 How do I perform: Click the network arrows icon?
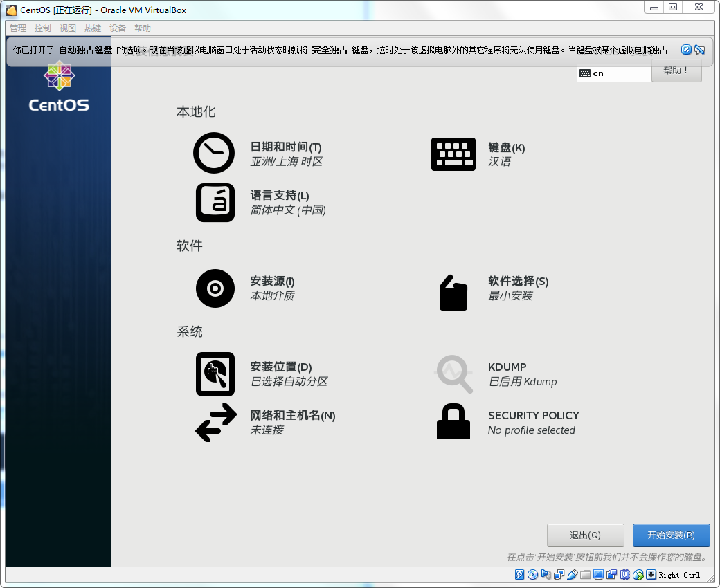tap(216, 423)
